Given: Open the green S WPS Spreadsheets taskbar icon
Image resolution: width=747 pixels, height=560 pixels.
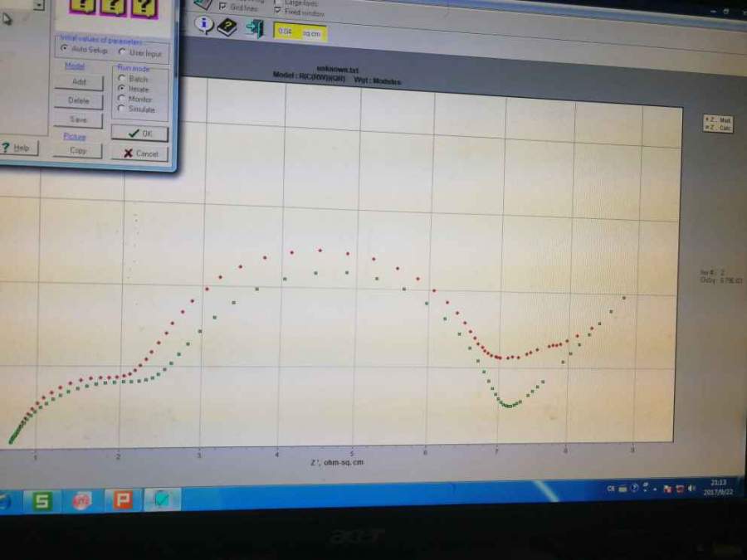Looking at the screenshot, I should pos(42,500).
